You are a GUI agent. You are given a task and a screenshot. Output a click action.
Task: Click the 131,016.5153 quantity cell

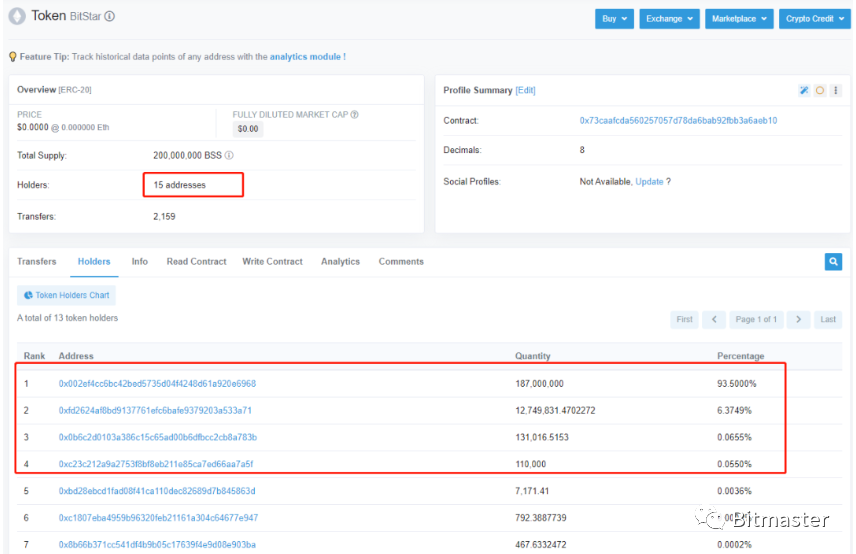[542, 437]
